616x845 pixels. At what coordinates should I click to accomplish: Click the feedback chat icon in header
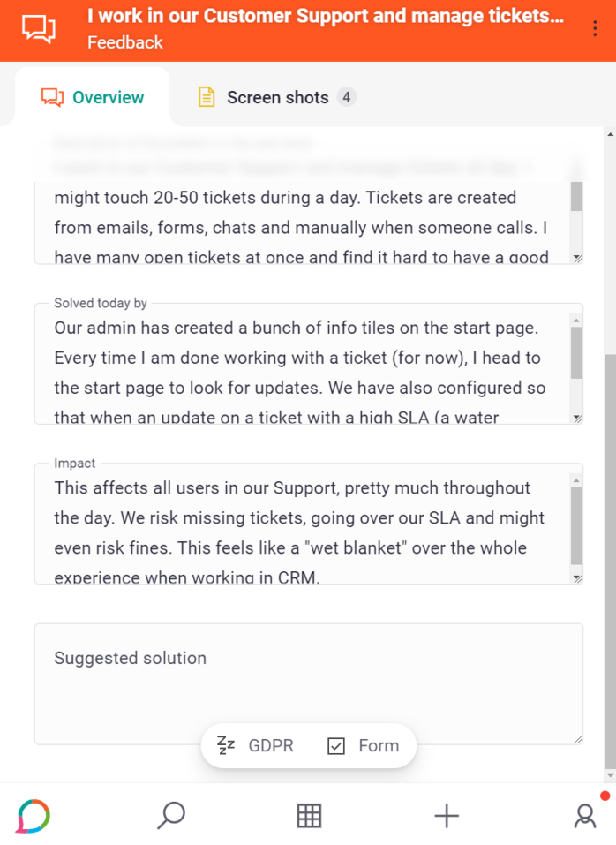pos(39,29)
